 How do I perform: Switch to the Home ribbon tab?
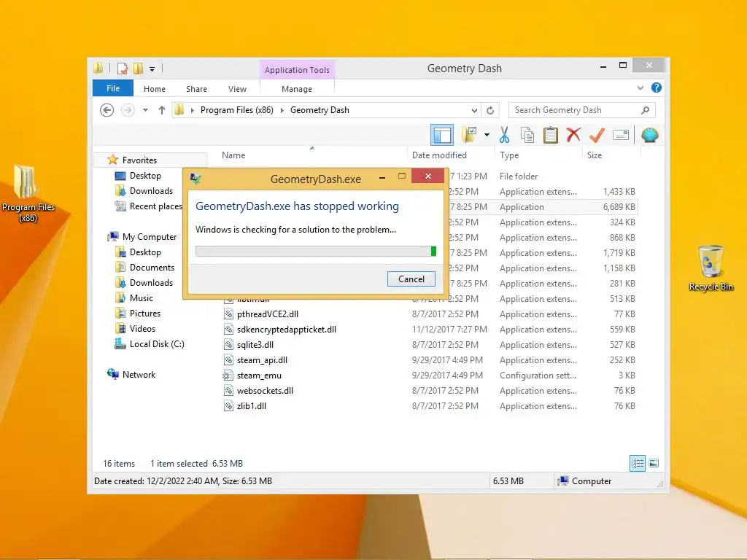point(155,88)
